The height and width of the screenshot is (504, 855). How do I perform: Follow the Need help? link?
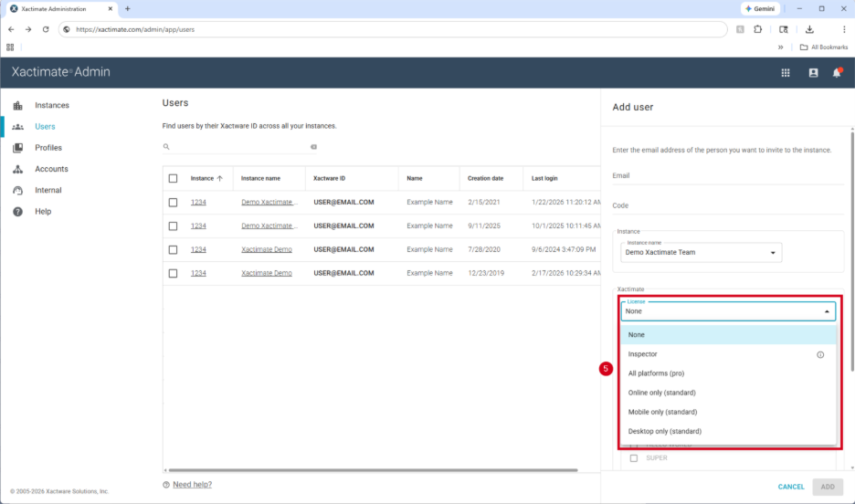[x=192, y=485]
